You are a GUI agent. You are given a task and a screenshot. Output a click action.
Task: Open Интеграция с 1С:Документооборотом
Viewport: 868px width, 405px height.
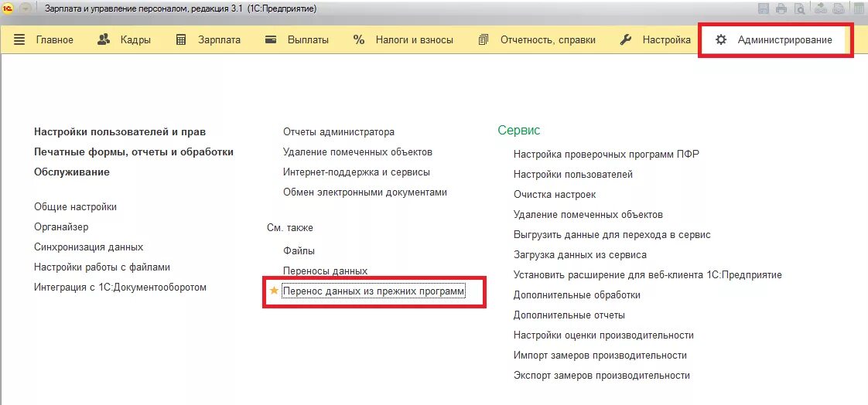(x=120, y=288)
